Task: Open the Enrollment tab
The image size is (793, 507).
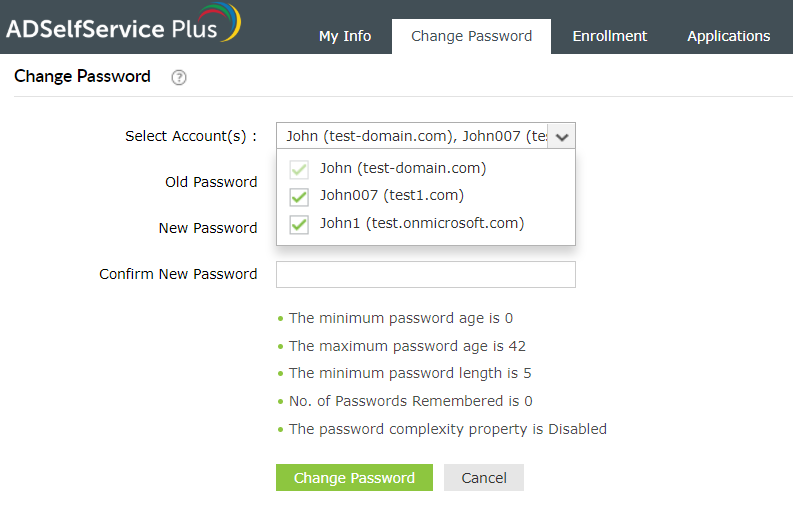Action: (610, 36)
